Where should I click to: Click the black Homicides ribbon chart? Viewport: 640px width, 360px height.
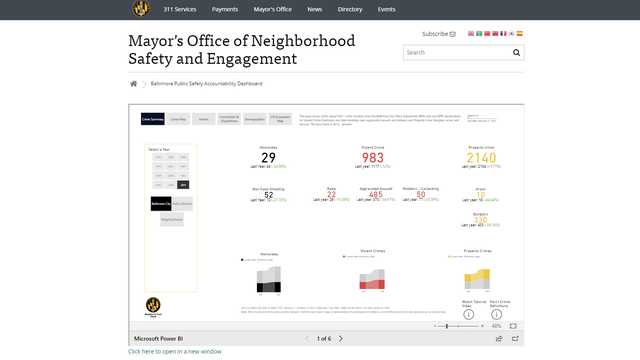[269, 280]
